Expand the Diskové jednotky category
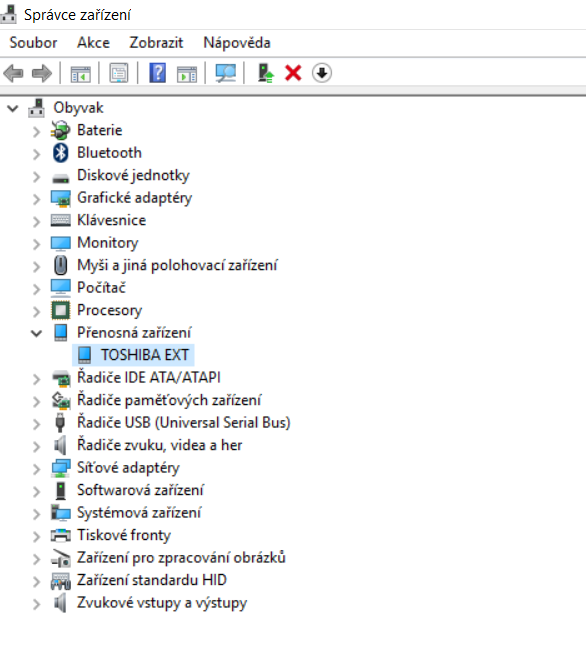Viewport: 586px width, 646px height. (37, 177)
